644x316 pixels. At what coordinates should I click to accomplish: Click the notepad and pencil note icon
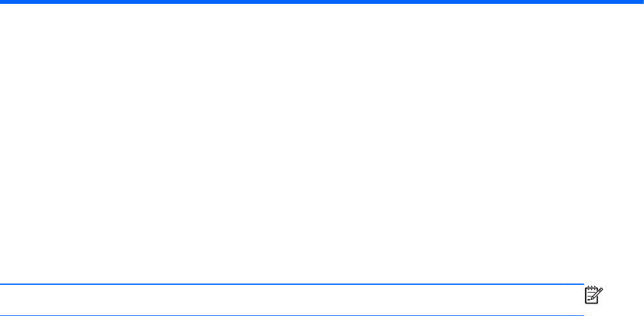click(593, 295)
